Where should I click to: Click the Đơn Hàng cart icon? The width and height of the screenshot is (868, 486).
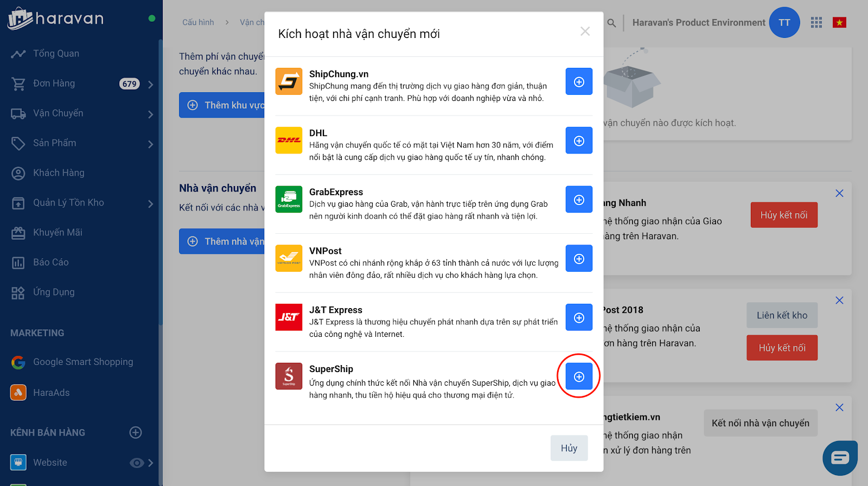point(18,84)
